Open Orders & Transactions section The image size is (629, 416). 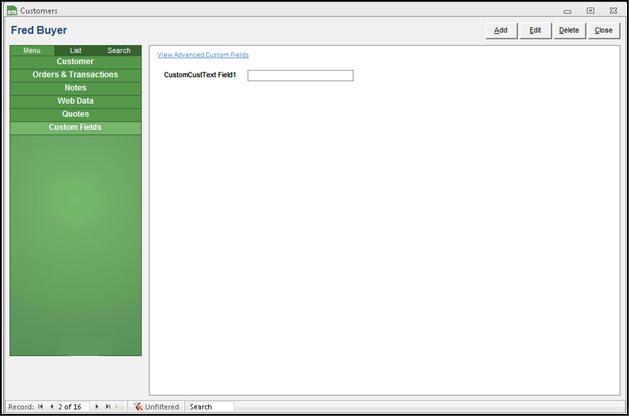point(75,75)
